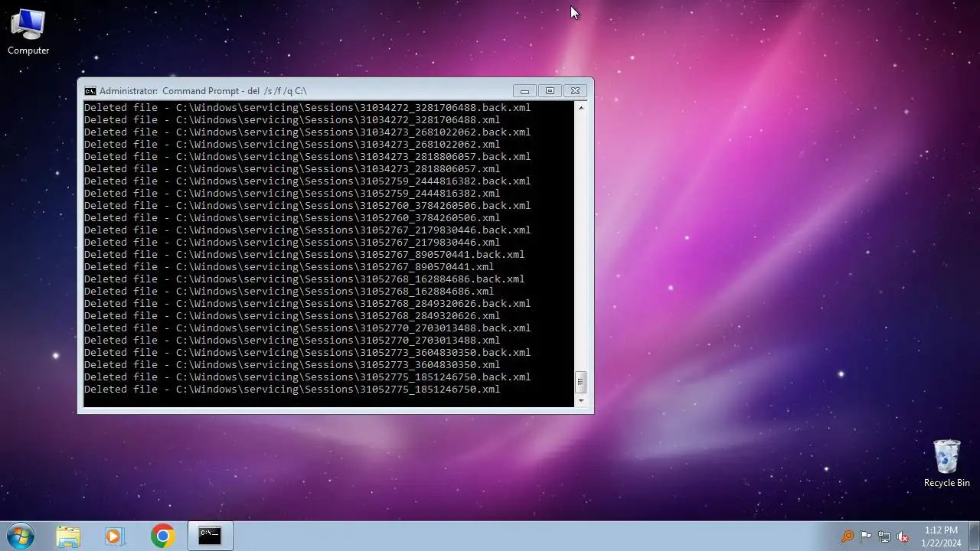Click the console scrollbar down arrow
Image resolution: width=980 pixels, height=551 pixels.
(x=580, y=400)
